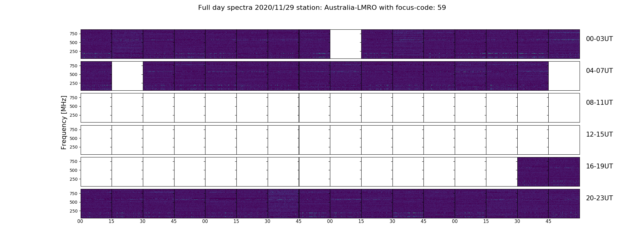Select the "04-07UT" row label
The width and height of the screenshot is (644, 245).
[x=599, y=71]
